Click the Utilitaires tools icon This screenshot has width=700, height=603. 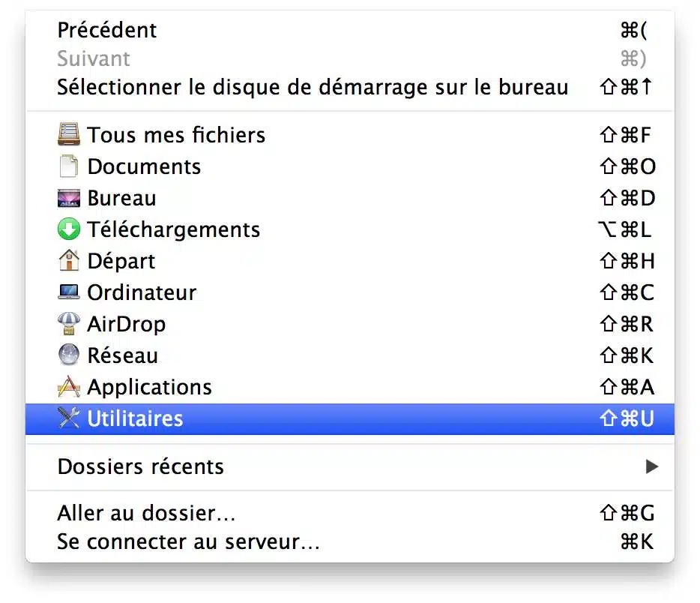pyautogui.click(x=69, y=418)
